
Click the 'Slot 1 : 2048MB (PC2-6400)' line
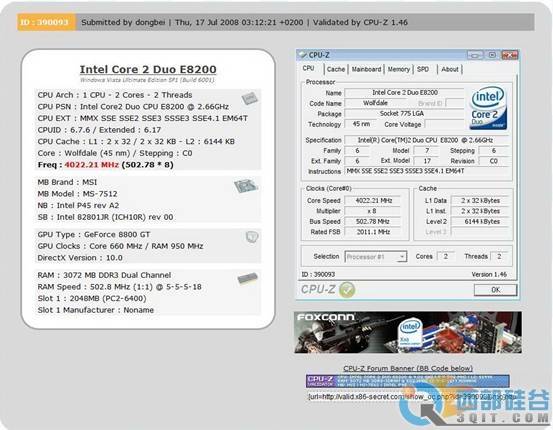click(92, 298)
